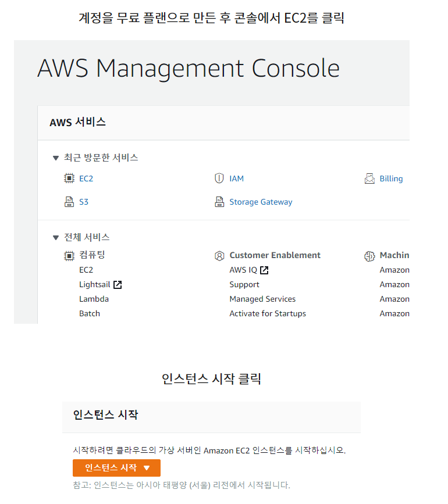This screenshot has height=504, width=448.
Task: Open the Batch service link
Action: click(89, 313)
